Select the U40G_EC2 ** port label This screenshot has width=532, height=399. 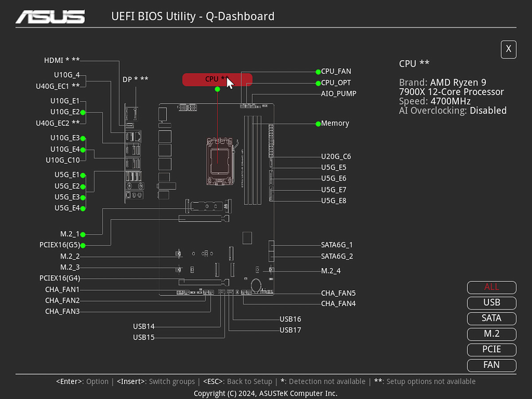pyautogui.click(x=58, y=123)
